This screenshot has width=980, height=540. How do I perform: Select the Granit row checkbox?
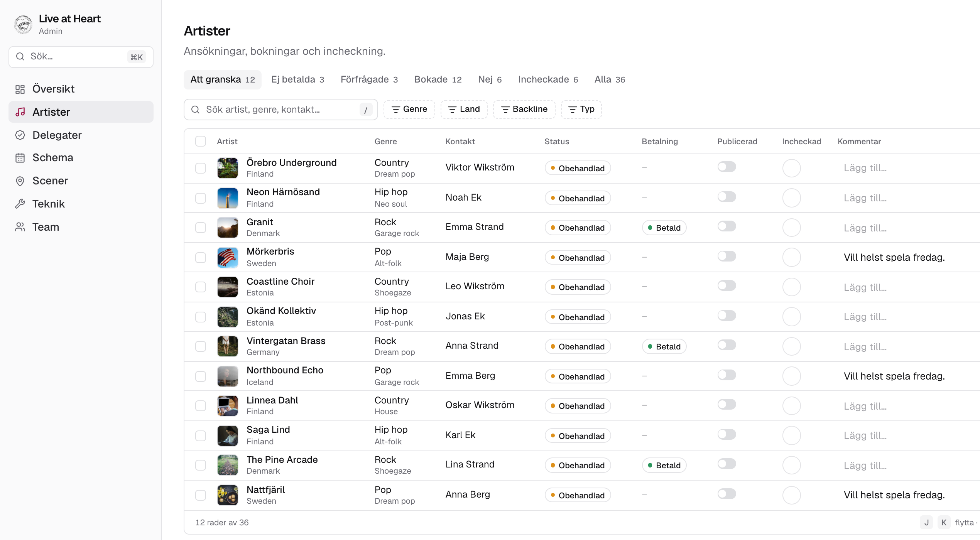point(201,228)
